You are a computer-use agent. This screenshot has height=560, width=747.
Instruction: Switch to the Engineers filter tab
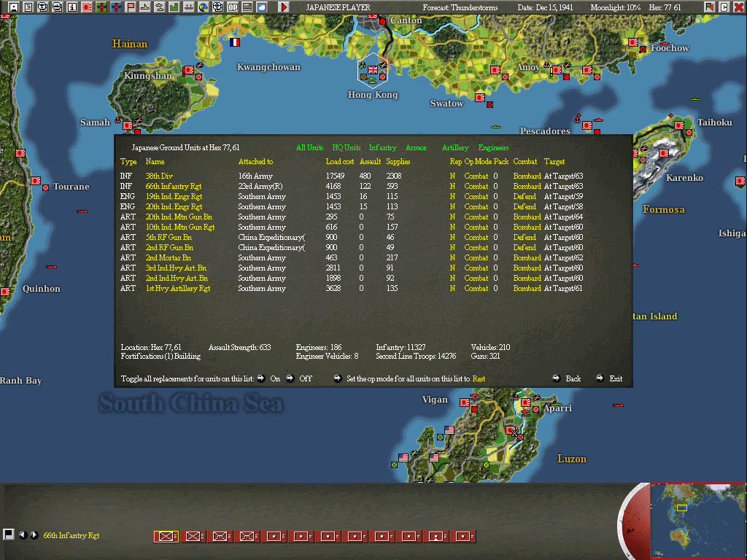tap(494, 147)
